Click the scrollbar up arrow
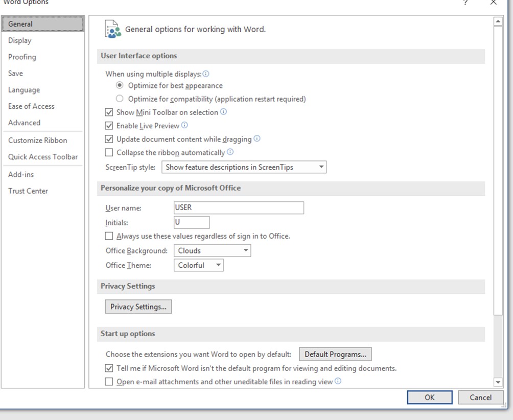Viewport: 513px width, 420px height. [498, 21]
